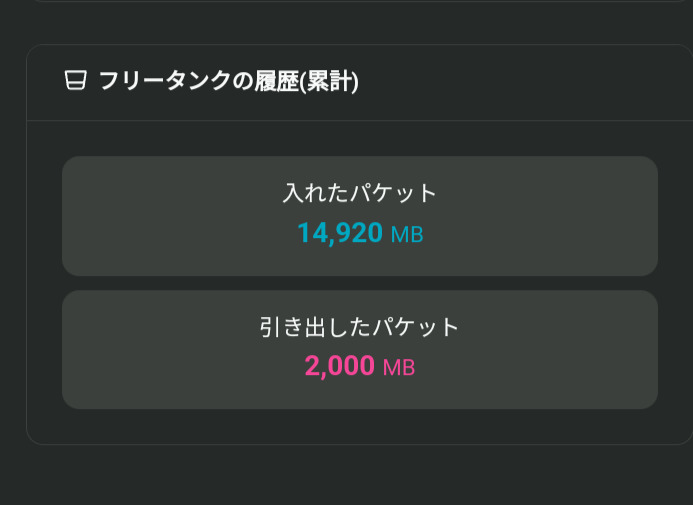Screen dimensions: 693x505
Task: Click the gap between the two packet cards
Action: 360,283
